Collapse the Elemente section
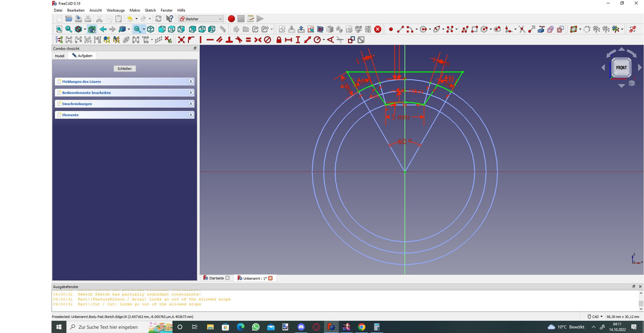The width and height of the screenshot is (644, 333). pyautogui.click(x=191, y=115)
